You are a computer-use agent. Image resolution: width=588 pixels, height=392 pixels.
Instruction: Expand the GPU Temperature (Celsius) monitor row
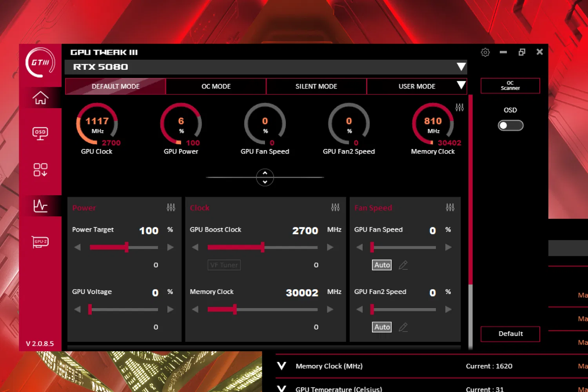[281, 388]
